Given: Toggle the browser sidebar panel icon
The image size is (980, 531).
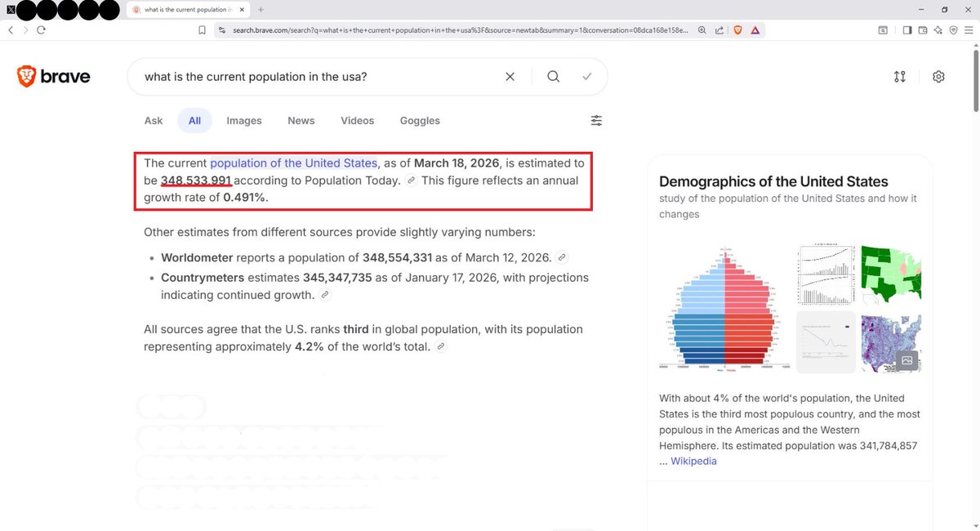Looking at the screenshot, I should click(907, 29).
